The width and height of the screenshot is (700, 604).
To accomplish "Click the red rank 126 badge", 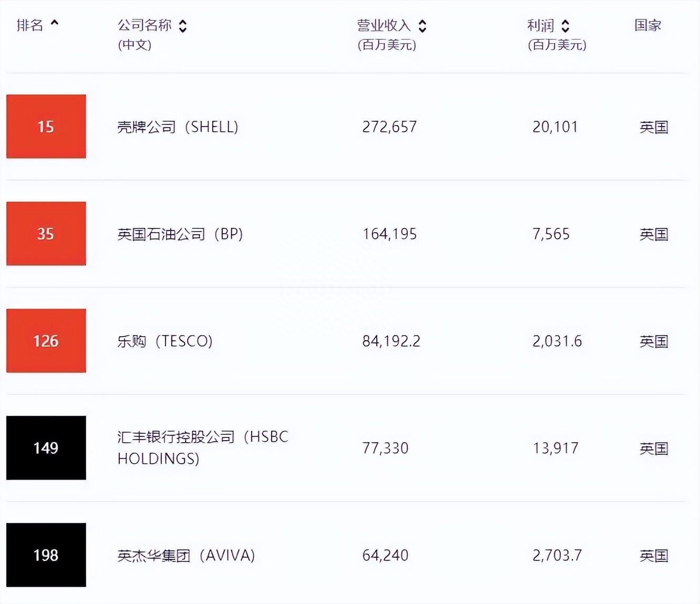I will (46, 341).
